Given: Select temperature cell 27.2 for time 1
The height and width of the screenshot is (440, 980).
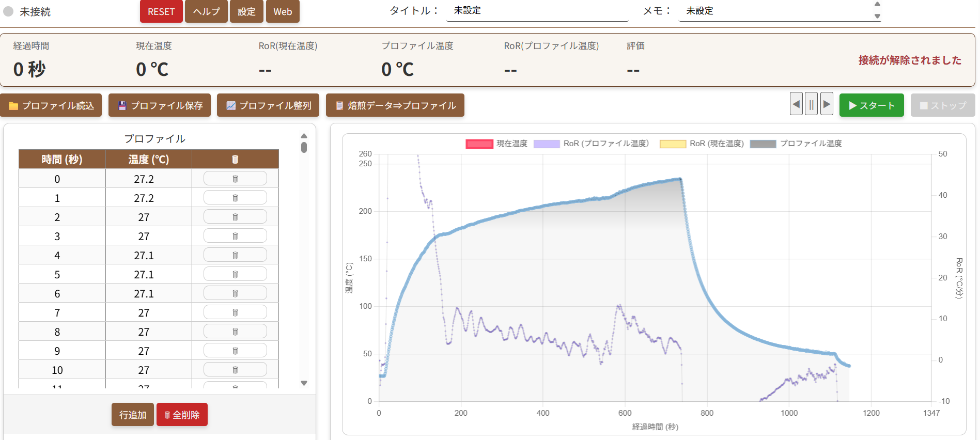Looking at the screenshot, I should pos(149,198).
